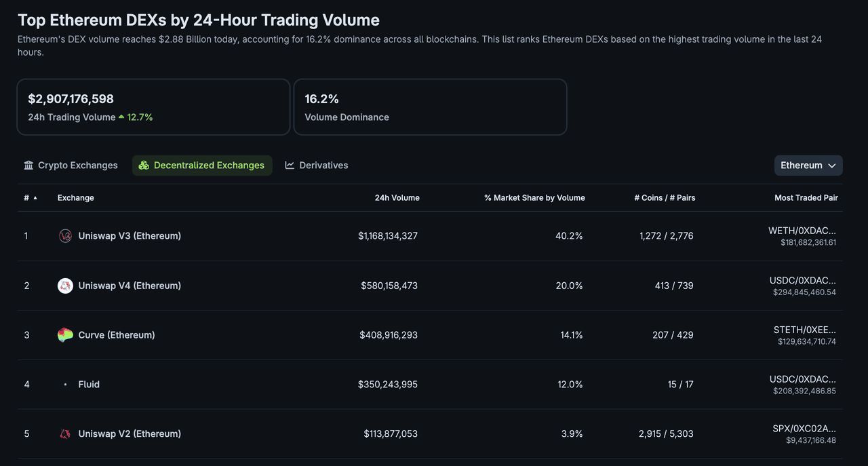
Task: Click the coins icon beside Decentralized Exchanges
Action: tap(144, 166)
